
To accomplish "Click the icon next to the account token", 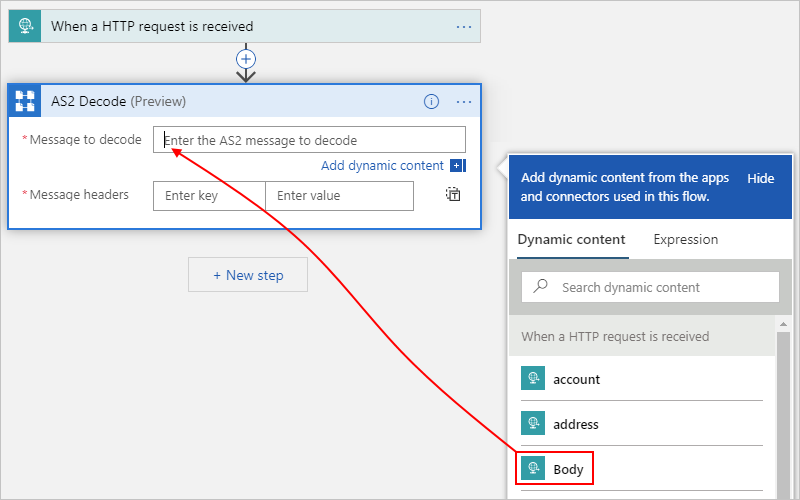I will tap(533, 378).
